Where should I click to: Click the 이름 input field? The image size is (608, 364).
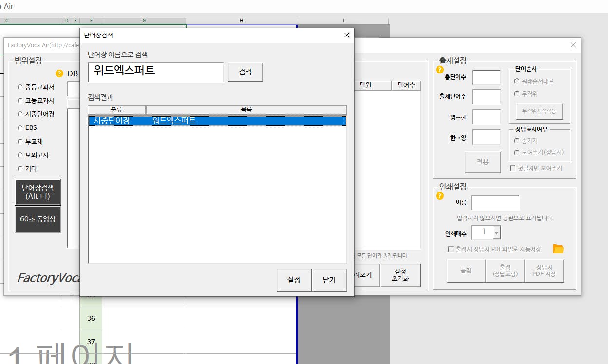(495, 203)
